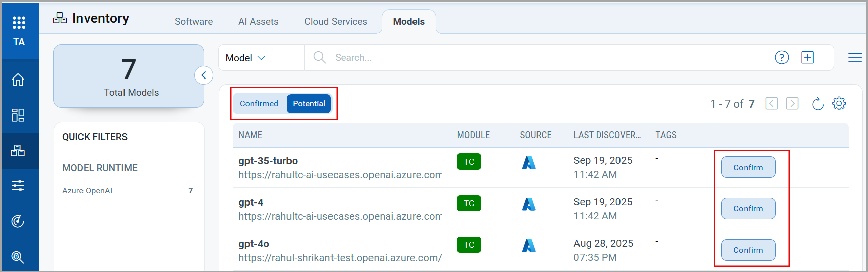Expand the Model search type dropdown
Image resolution: width=868 pixels, height=272 pixels.
point(245,58)
